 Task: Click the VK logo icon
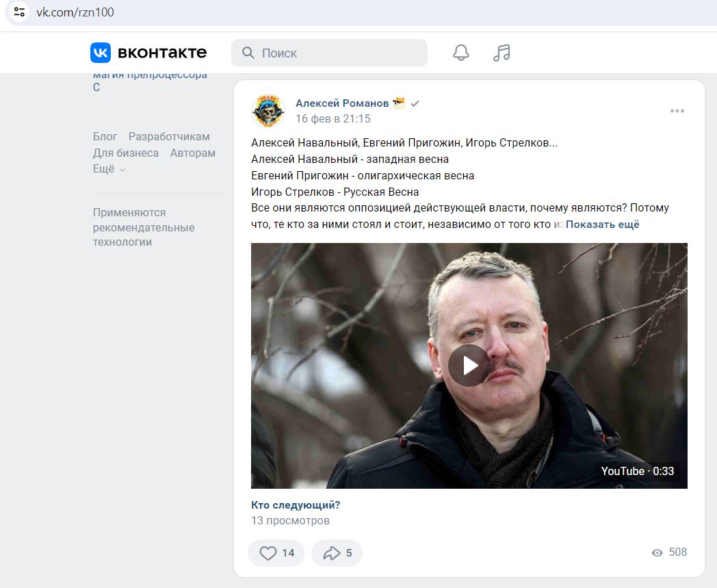click(100, 53)
